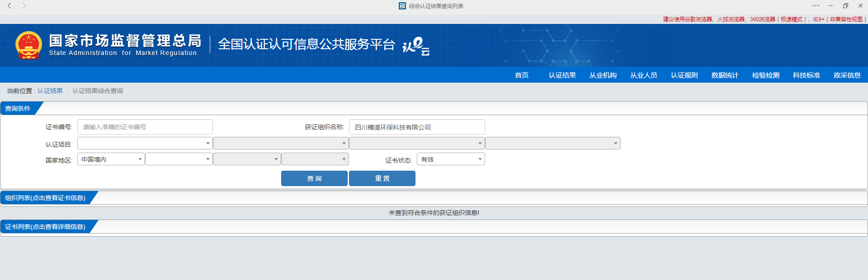
Task: Click the 证书列表 panel header
Action: point(45,227)
